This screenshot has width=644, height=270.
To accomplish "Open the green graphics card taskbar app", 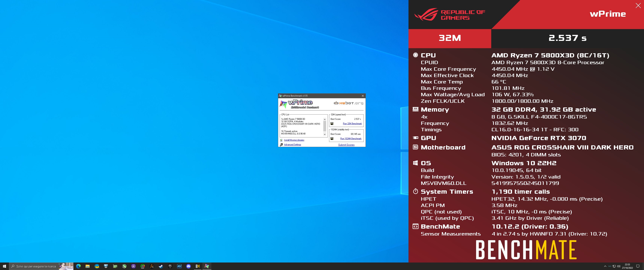I will pos(115,266).
